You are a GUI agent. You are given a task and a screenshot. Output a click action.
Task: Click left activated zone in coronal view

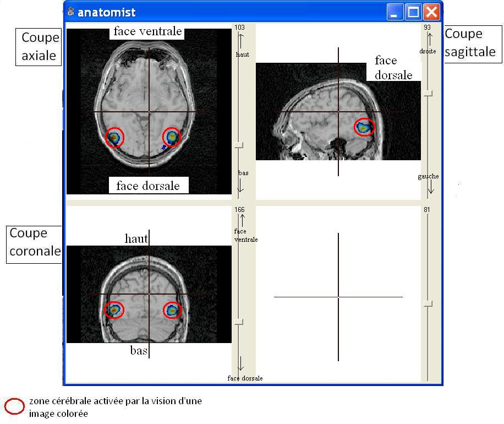(114, 311)
